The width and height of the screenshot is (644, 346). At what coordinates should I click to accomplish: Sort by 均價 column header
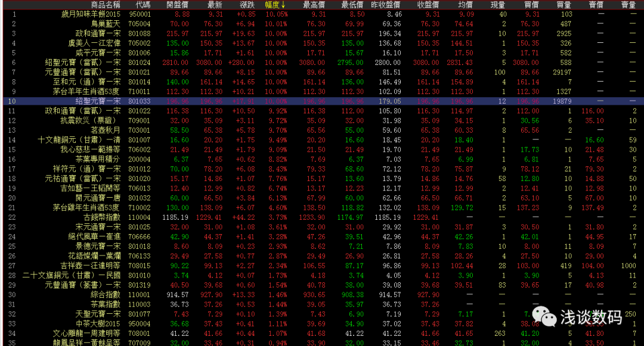[465, 5]
